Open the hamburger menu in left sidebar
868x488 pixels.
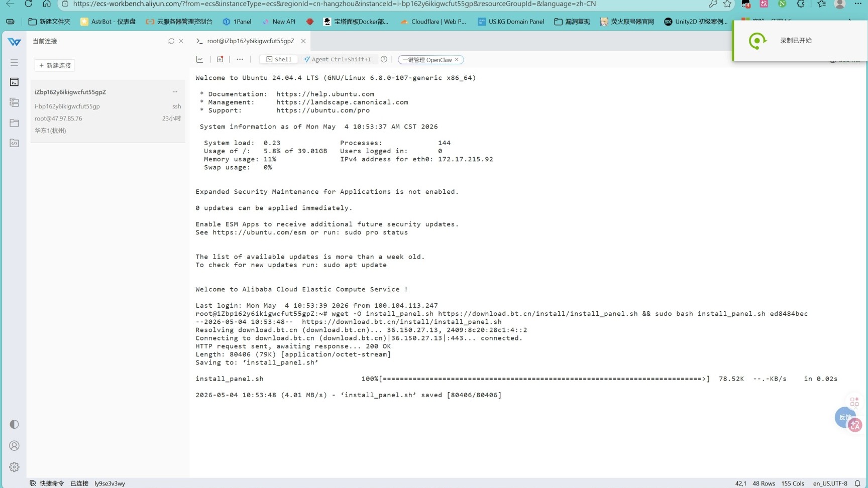(x=14, y=63)
